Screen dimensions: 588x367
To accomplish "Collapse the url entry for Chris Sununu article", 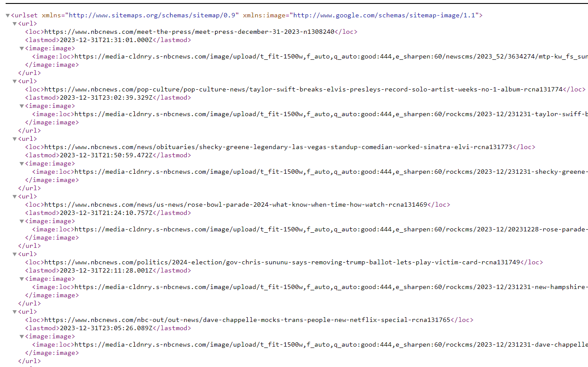I will (14, 254).
